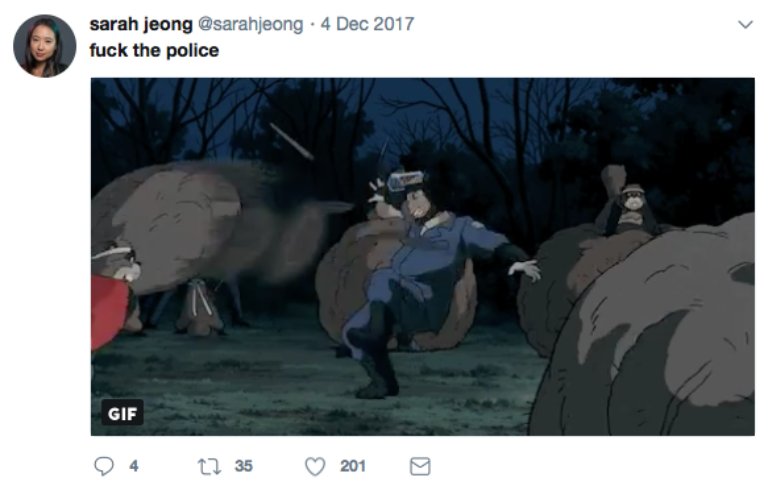Click the like count 201

pos(352,466)
